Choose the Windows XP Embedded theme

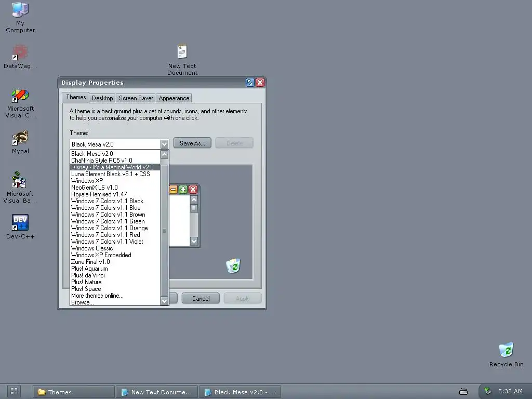pos(115,255)
